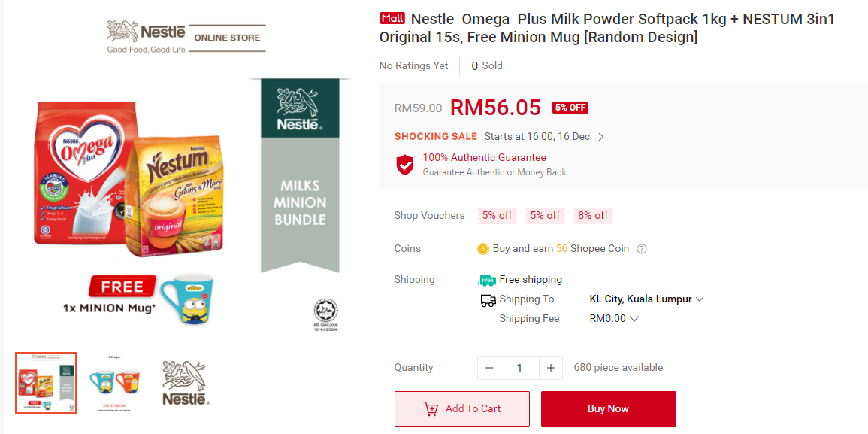Viewport: 868px width, 434px height.
Task: Click the Nestle Online Store logo
Action: tap(186, 38)
